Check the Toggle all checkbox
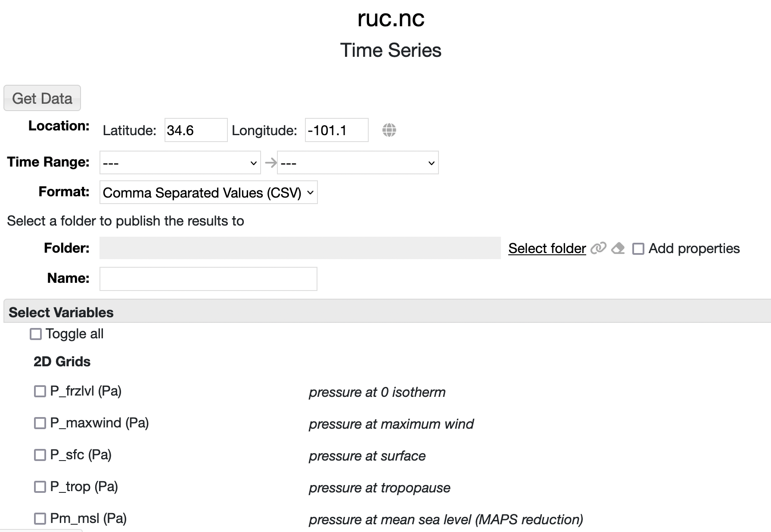Viewport: 771px width, 532px height. pos(36,334)
